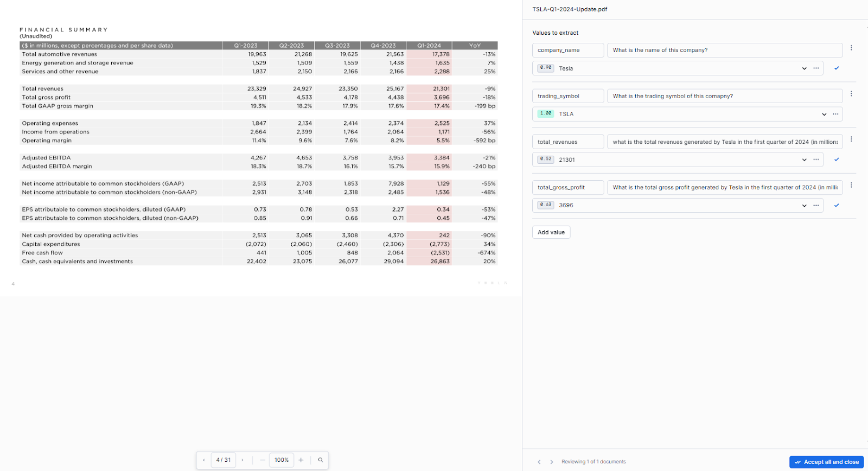Click the Add value button
The width and height of the screenshot is (868, 471).
click(x=551, y=232)
